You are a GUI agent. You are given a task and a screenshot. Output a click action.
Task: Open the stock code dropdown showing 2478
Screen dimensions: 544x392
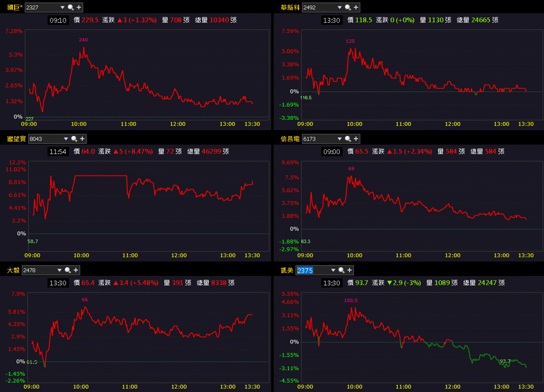(59, 270)
